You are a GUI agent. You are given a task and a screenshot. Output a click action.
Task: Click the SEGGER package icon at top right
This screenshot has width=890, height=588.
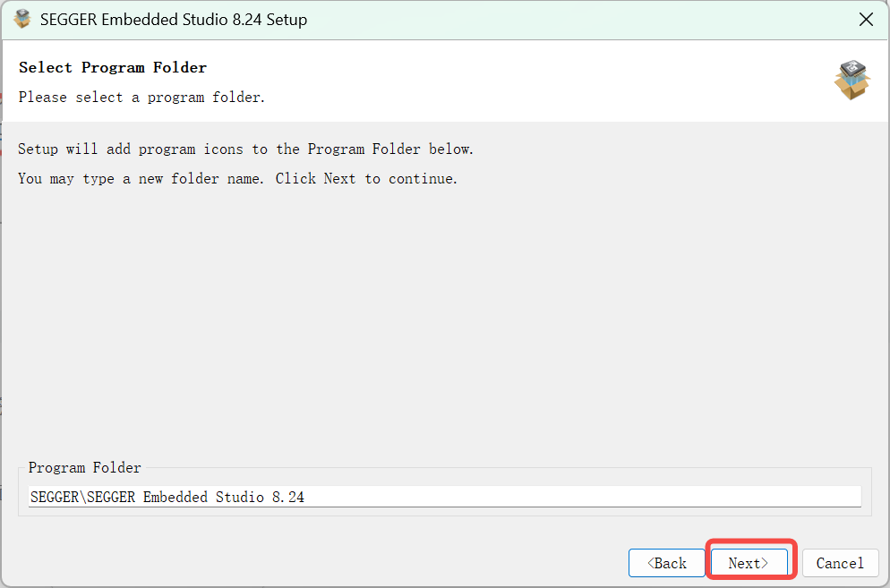(851, 80)
